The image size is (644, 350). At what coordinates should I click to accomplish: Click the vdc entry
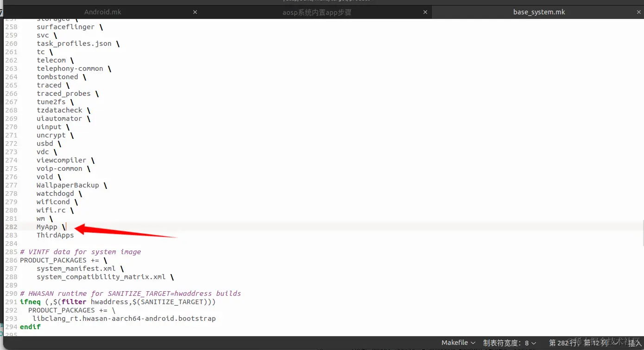pyautogui.click(x=43, y=152)
